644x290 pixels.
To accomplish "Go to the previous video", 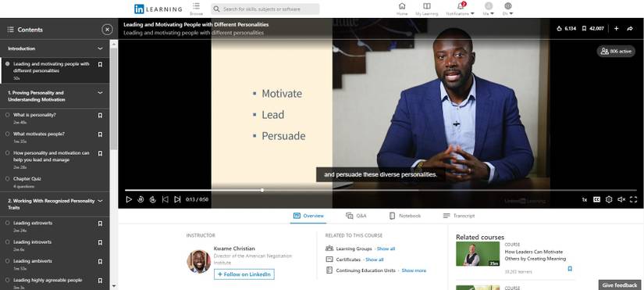I will [x=165, y=199].
